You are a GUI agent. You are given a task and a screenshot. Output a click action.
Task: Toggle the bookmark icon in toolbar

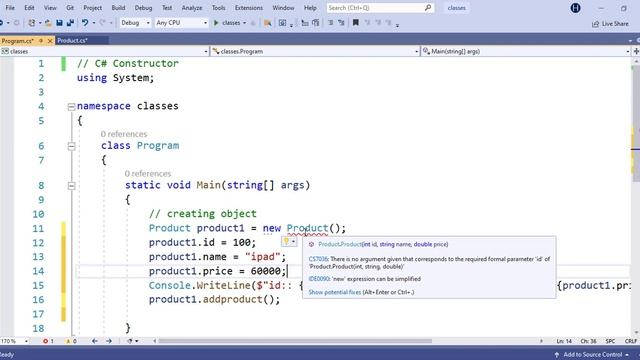click(356, 23)
